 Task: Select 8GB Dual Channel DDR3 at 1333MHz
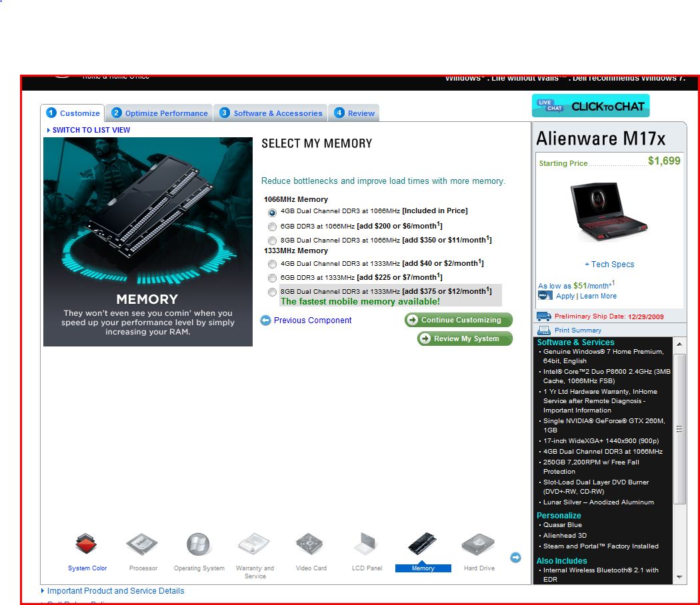tap(272, 293)
